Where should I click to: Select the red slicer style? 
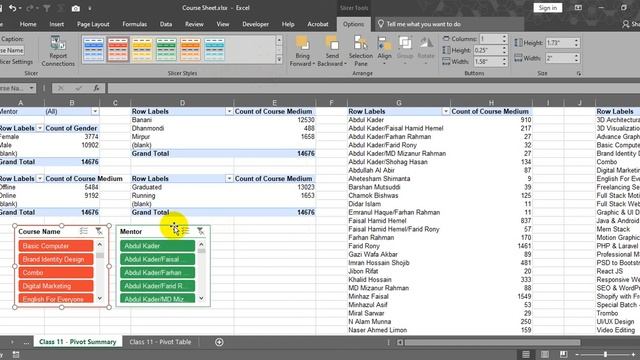click(118, 49)
